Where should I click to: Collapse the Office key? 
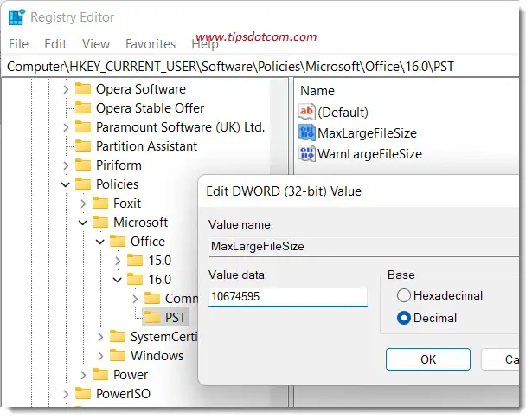click(100, 242)
